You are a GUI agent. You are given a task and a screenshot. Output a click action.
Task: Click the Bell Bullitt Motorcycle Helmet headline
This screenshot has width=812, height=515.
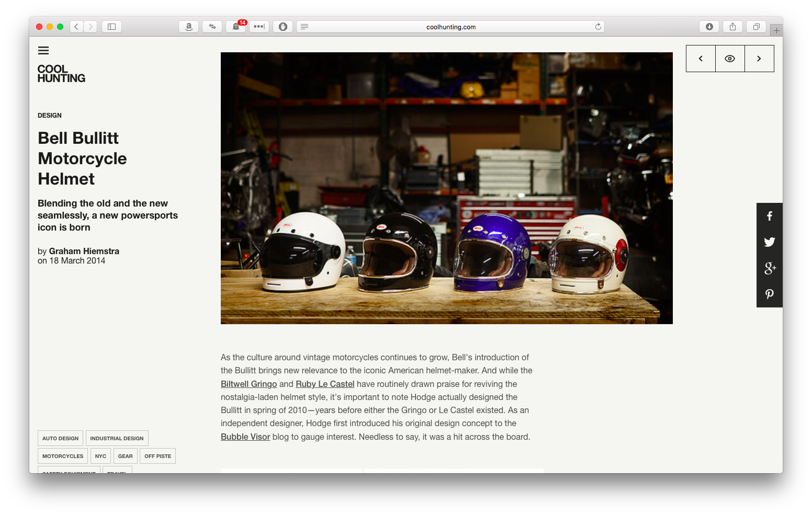point(83,158)
